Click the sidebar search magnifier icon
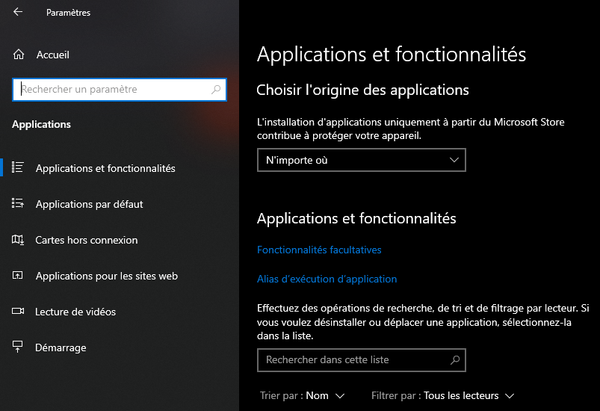 point(216,90)
